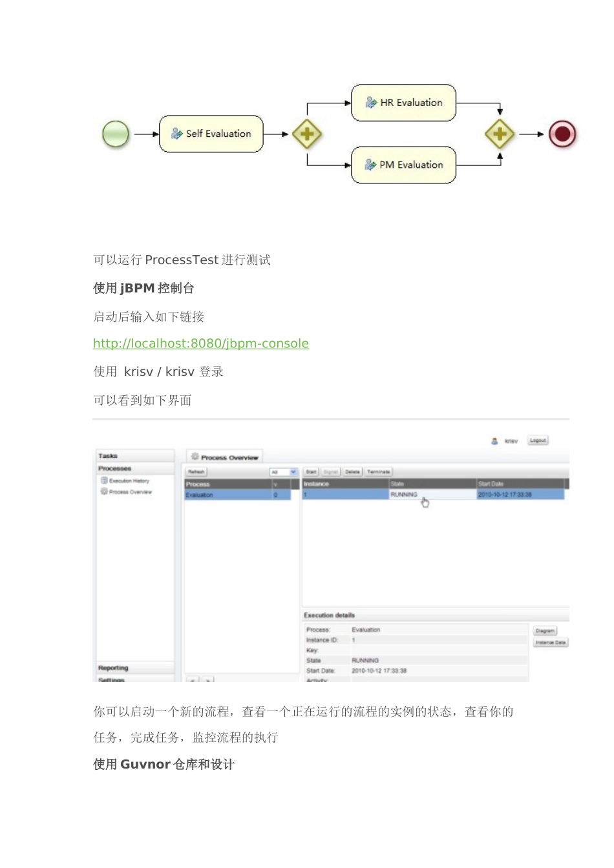Image resolution: width=614 pixels, height=868 pixels.
Task: Click the user-task icon inside HR Evaluation
Action: tap(371, 103)
